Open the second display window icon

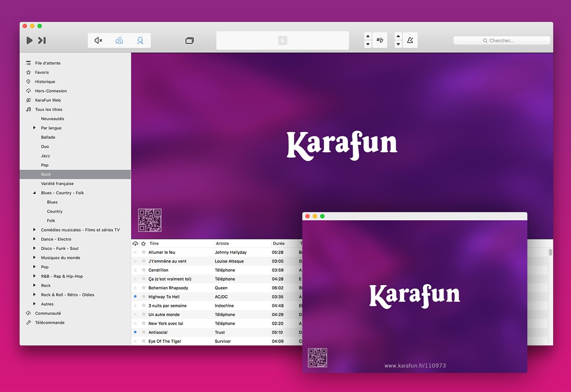pyautogui.click(x=190, y=40)
